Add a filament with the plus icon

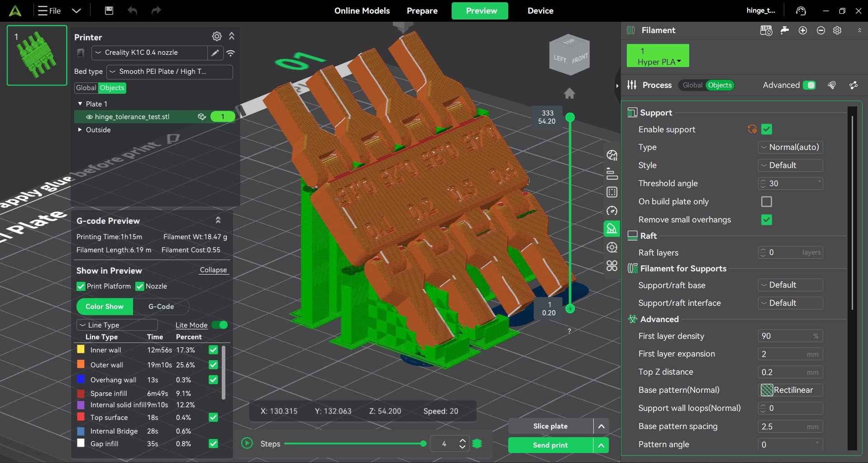coord(803,30)
